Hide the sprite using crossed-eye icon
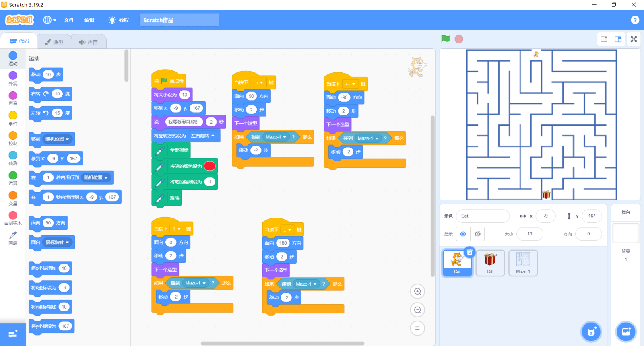644x346 pixels. click(x=477, y=234)
